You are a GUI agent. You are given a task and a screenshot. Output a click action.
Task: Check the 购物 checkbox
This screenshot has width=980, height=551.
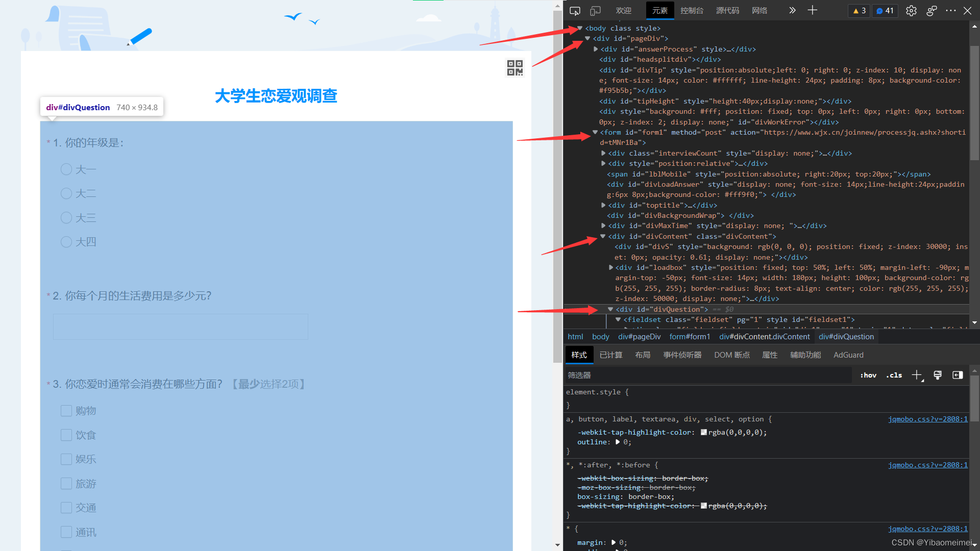point(66,411)
